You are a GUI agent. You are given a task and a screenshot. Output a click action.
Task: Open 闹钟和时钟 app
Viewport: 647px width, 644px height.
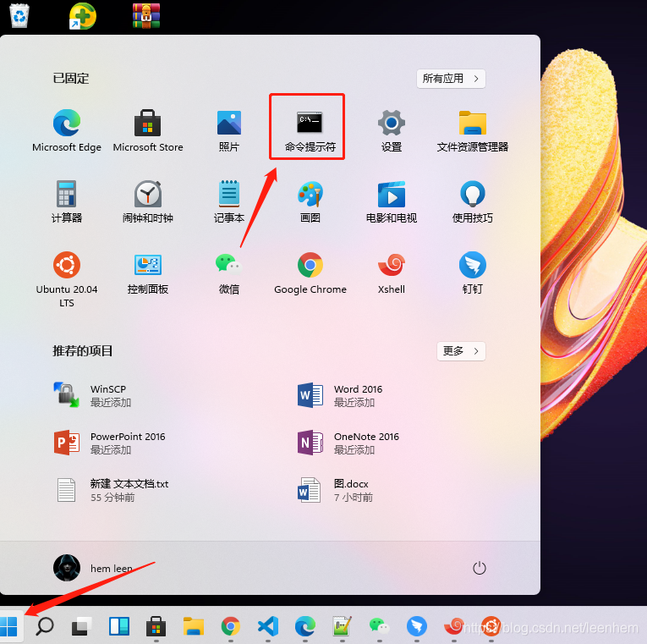(148, 201)
